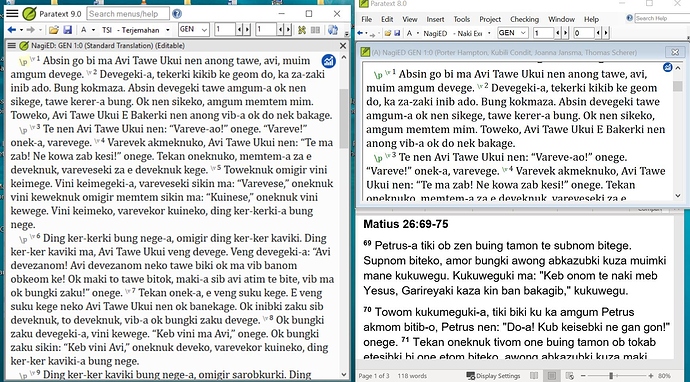The height and width of the screenshot is (382, 690).
Task: Open back-history dropdown arrow in Paratext 8.0
Action: point(366,33)
